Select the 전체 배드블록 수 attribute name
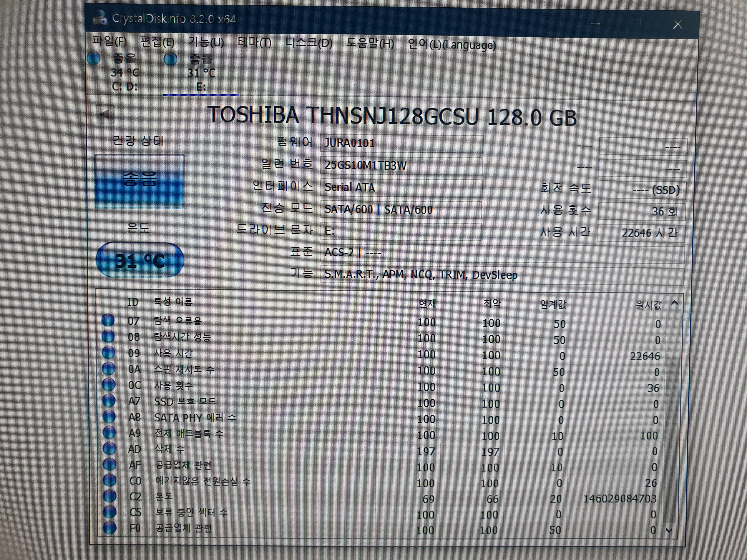Viewport: 747px width, 560px height. tap(189, 433)
